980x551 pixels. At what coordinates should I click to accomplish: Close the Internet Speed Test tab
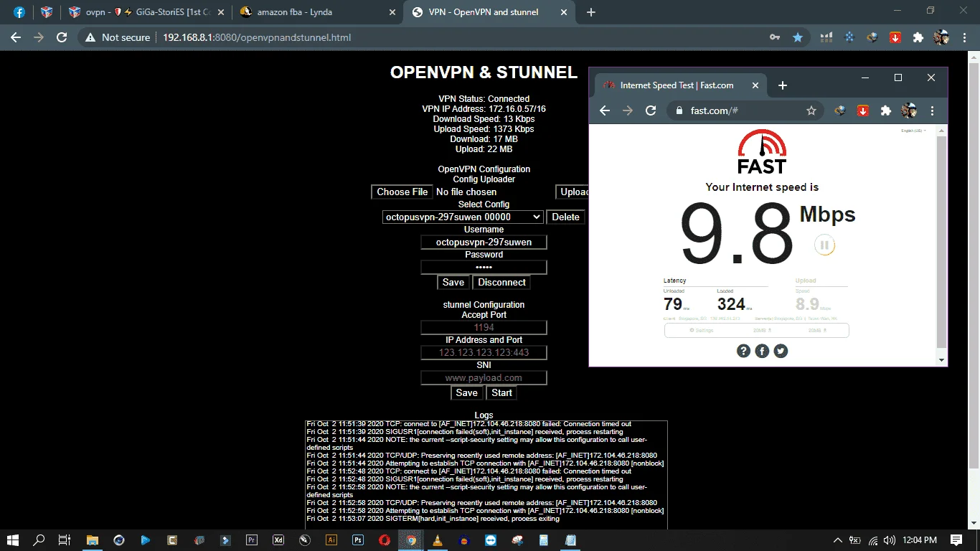[x=755, y=85]
